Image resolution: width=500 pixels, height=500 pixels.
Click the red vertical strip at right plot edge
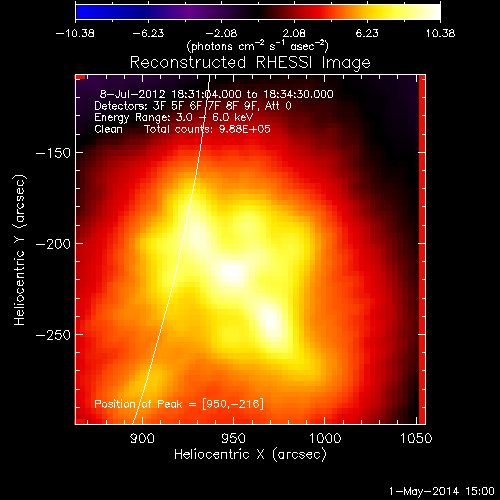pos(422,249)
